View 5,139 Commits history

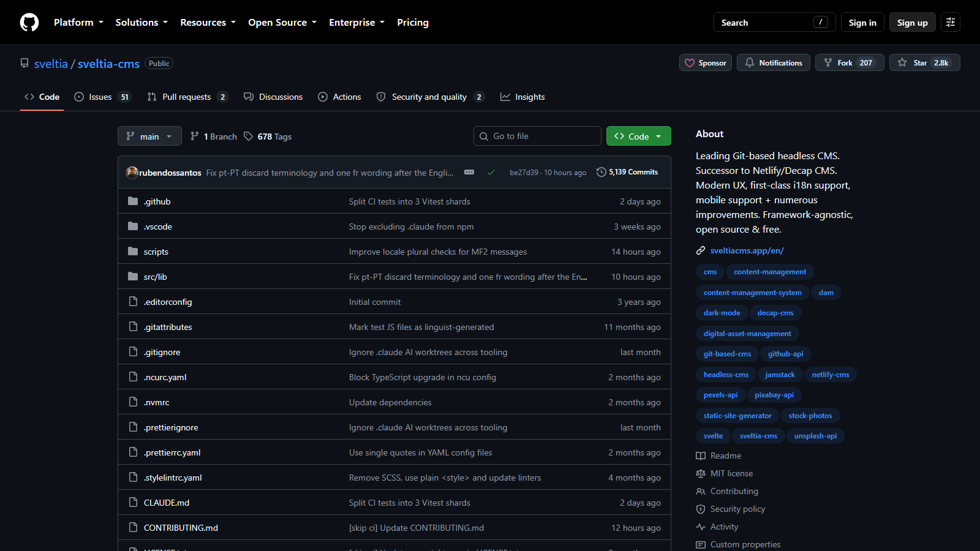click(627, 172)
